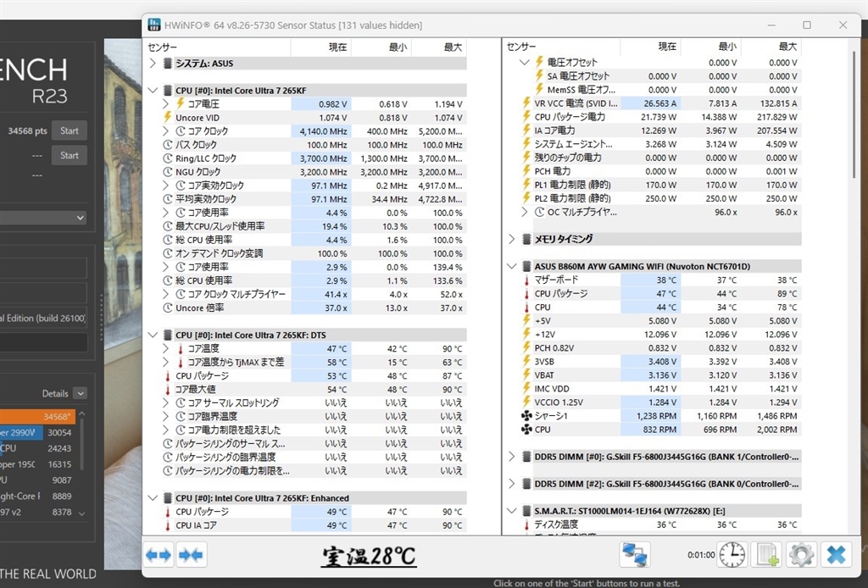Click Cinebench ranking list down scroll arrow
The height and width of the screenshot is (588, 868).
point(82,514)
